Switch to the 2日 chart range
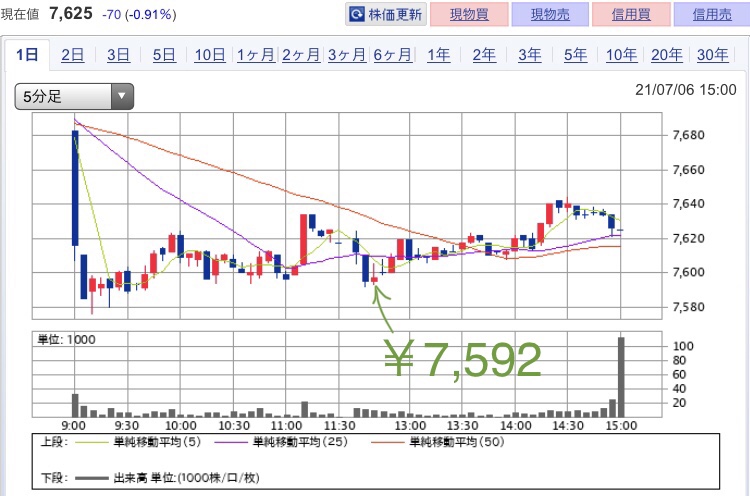This screenshot has height=496, width=750. [73, 55]
